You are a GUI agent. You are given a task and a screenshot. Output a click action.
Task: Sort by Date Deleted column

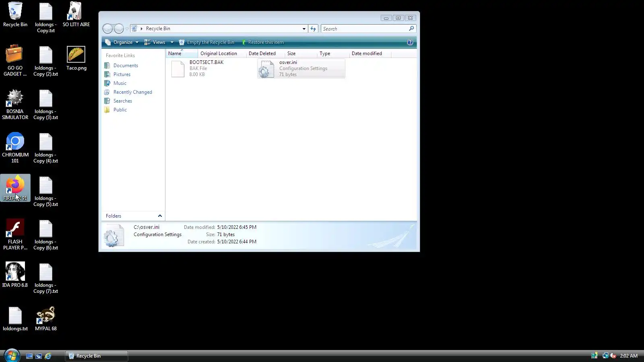point(266,53)
